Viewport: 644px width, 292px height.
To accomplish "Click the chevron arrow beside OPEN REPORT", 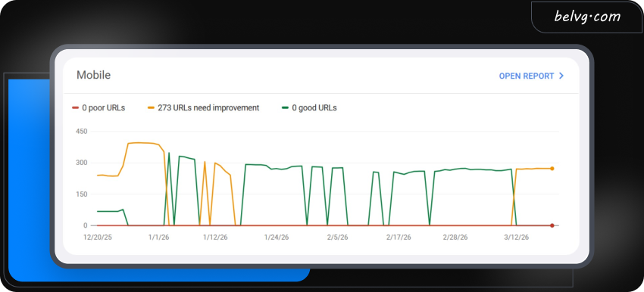I will click(561, 76).
